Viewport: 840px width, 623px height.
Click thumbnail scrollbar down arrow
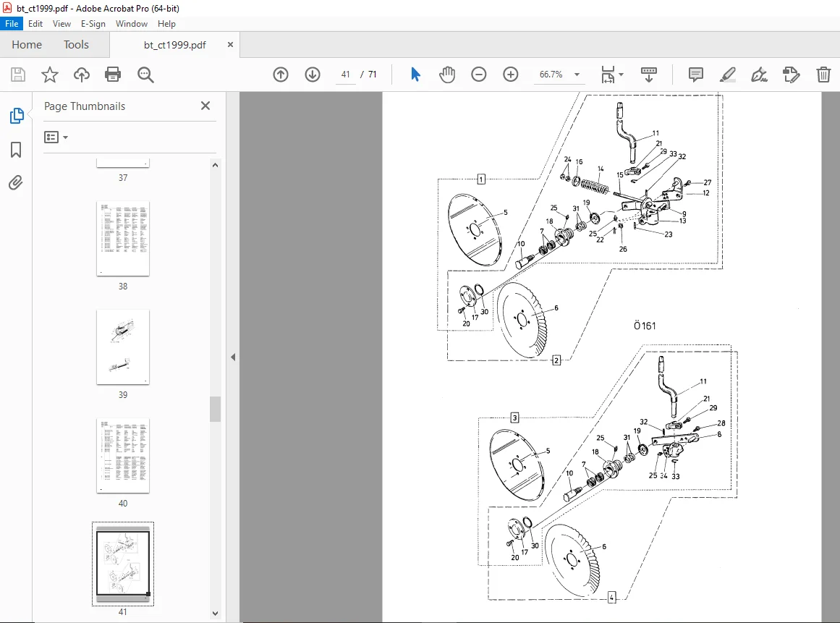tap(215, 614)
